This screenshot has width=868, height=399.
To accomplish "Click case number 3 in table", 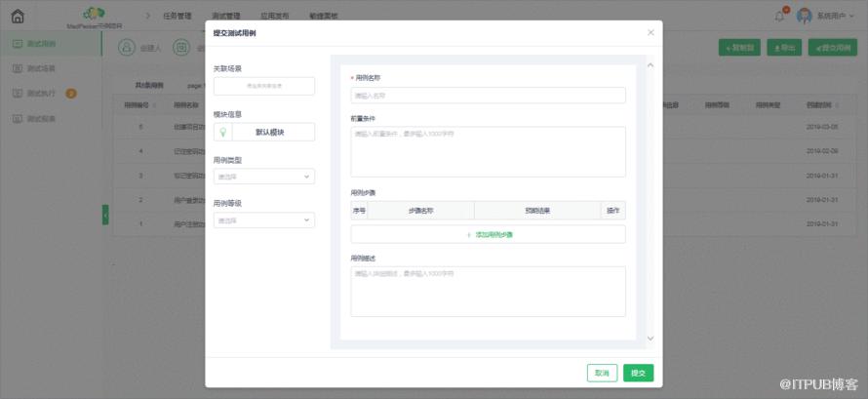I will pyautogui.click(x=141, y=176).
